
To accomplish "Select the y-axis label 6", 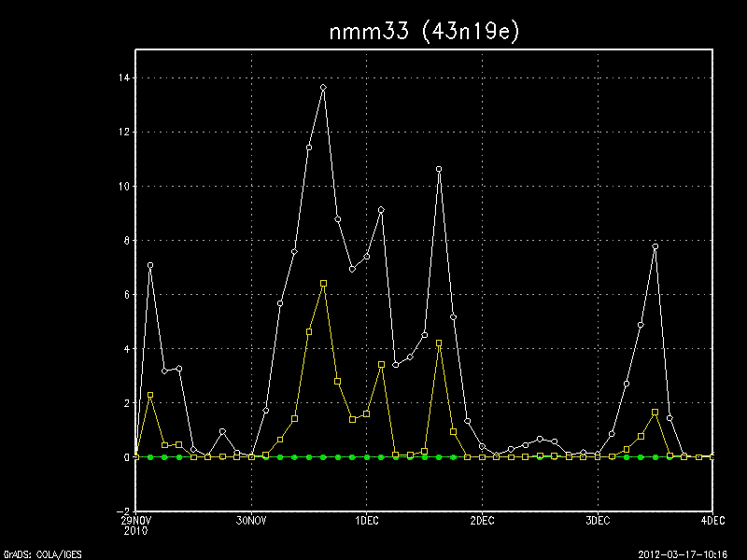I will (127, 295).
